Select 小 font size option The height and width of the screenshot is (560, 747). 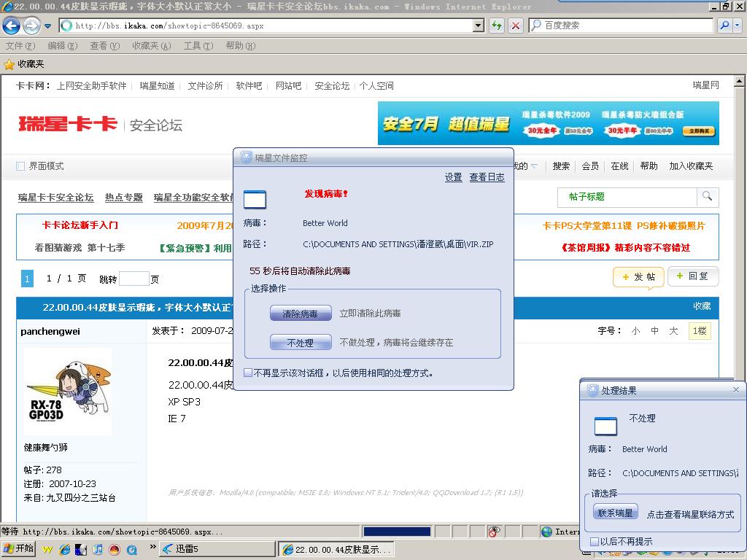(x=635, y=331)
